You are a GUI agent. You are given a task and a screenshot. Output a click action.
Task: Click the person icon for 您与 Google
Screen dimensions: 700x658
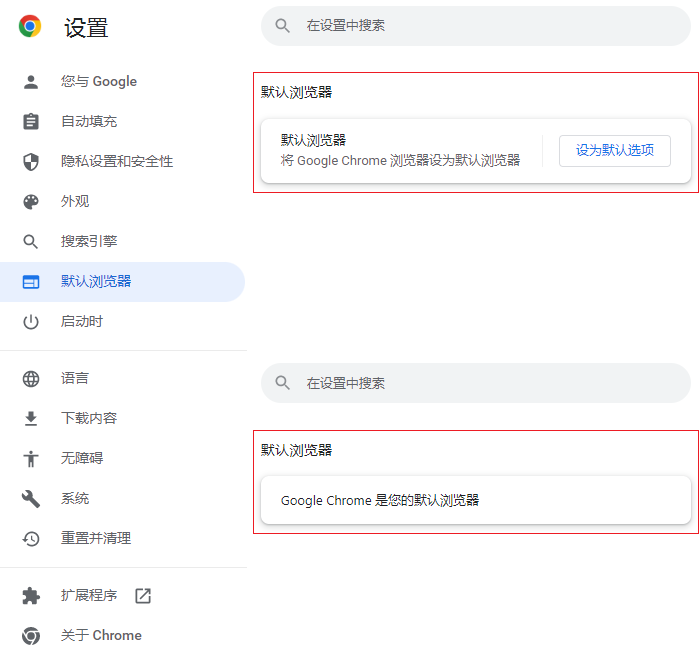click(x=31, y=82)
